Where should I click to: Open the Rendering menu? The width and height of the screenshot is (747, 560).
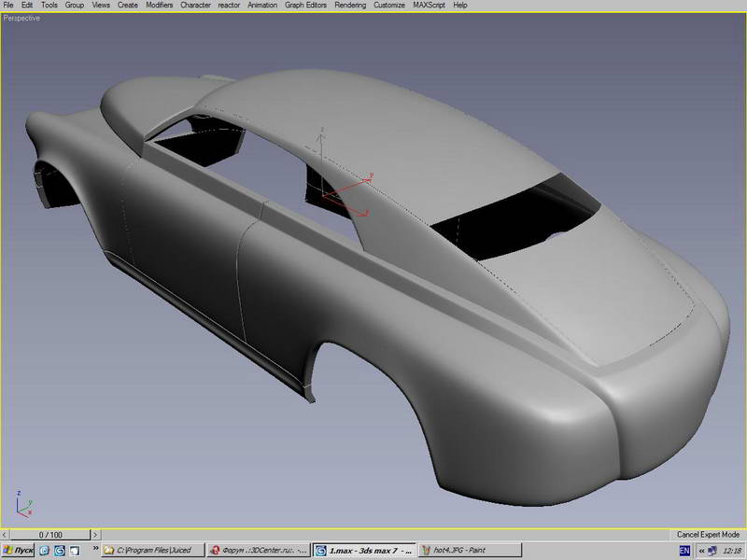350,6
